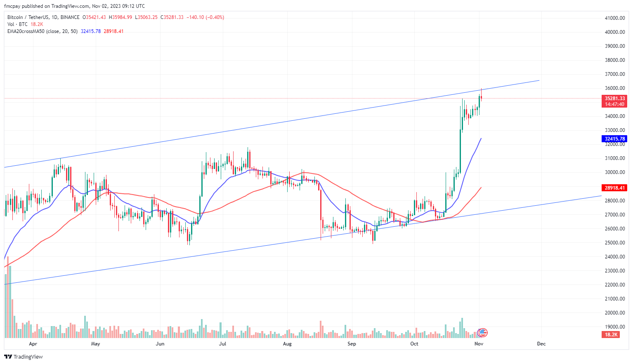Click the 19000.00 price scale label

(x=615, y=327)
